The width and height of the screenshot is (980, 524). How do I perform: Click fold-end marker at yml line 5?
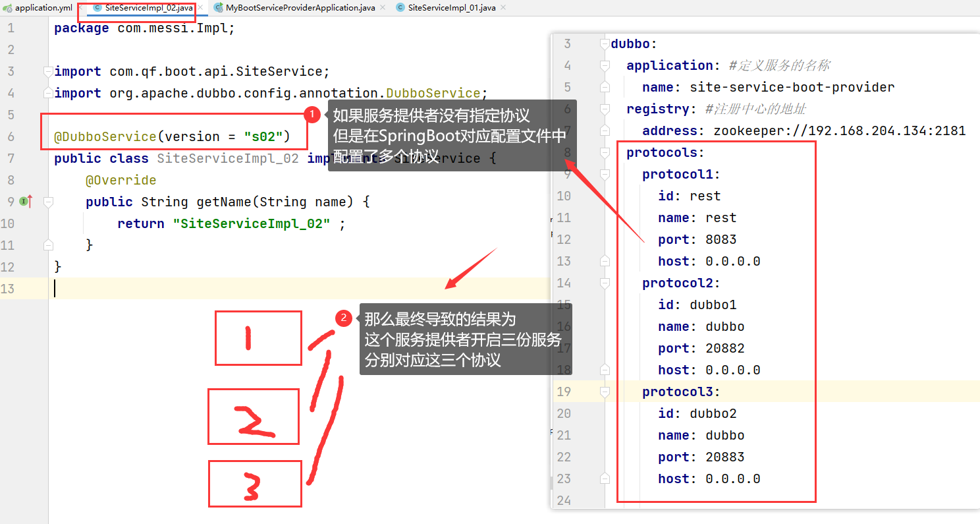click(605, 87)
